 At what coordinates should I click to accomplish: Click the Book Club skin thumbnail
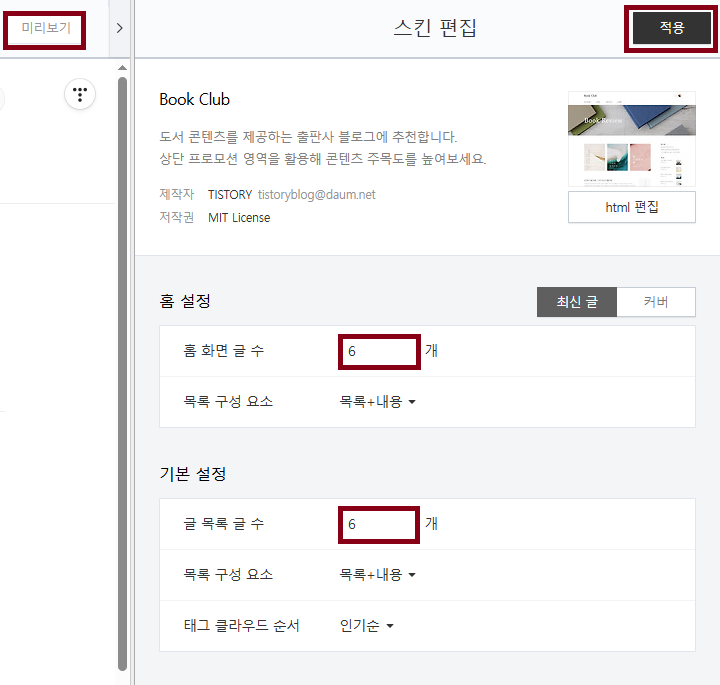pyautogui.click(x=631, y=139)
